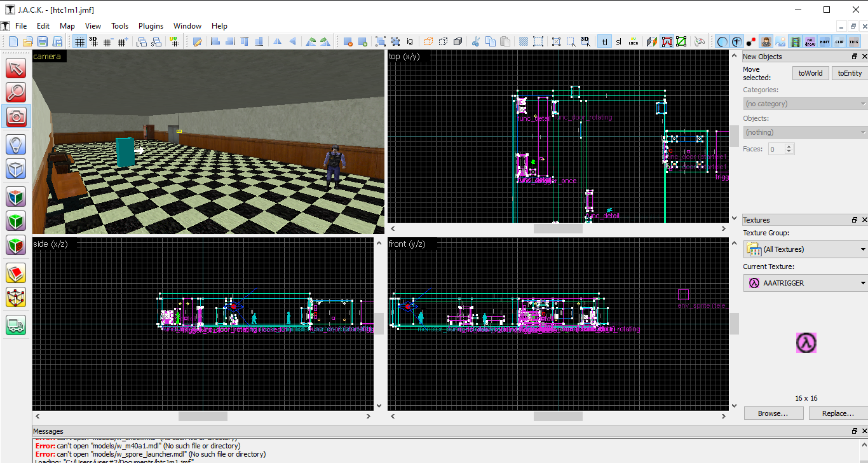This screenshot has width=868, height=463.
Task: Click the UV grid toolbar icon
Action: coord(174,41)
